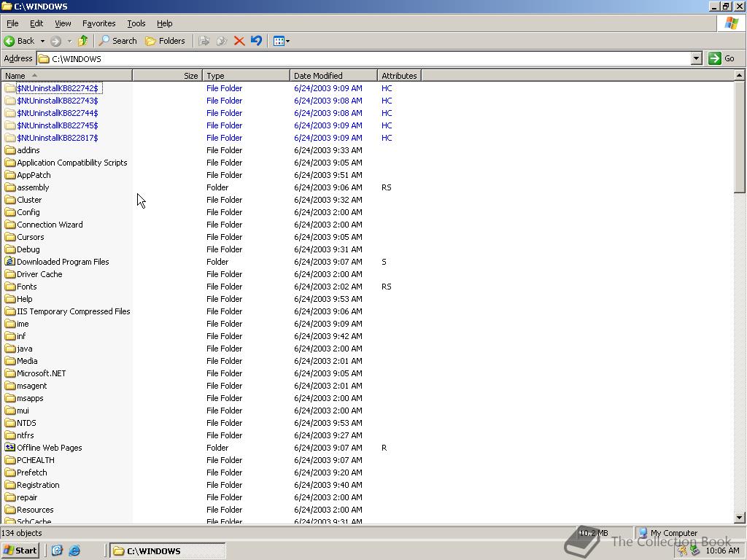Select the Microsoft.NET folder icon

pos(10,373)
